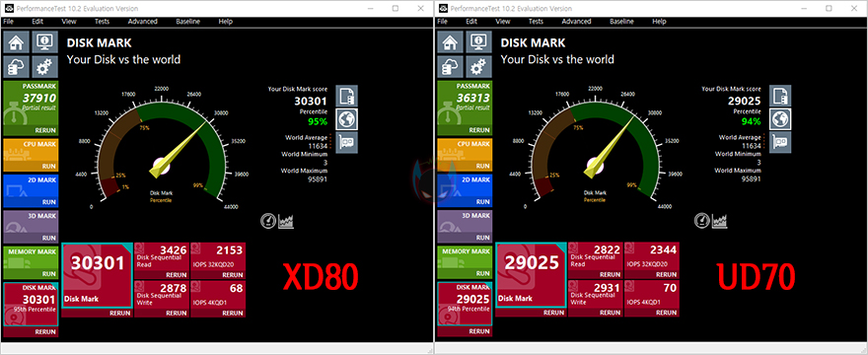Switch to chart view icon in XD80 window

(x=286, y=221)
